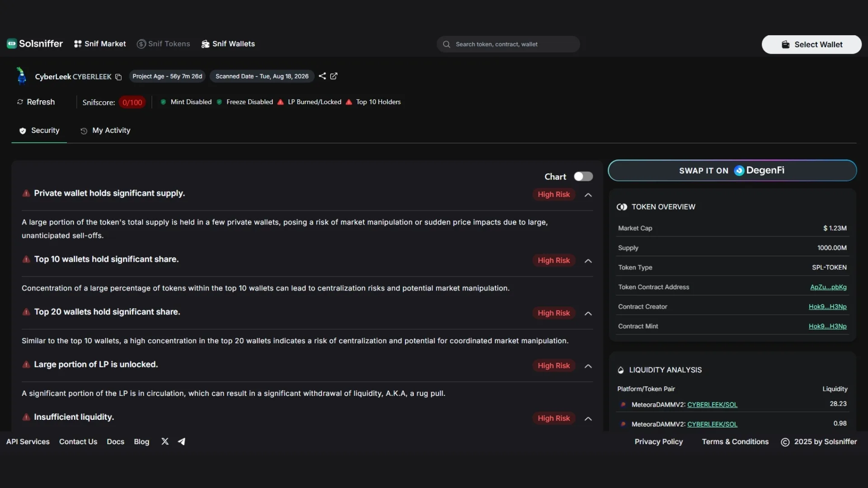Collapse the Private wallet holds significant supply section
The width and height of the screenshot is (868, 488).
(x=588, y=195)
